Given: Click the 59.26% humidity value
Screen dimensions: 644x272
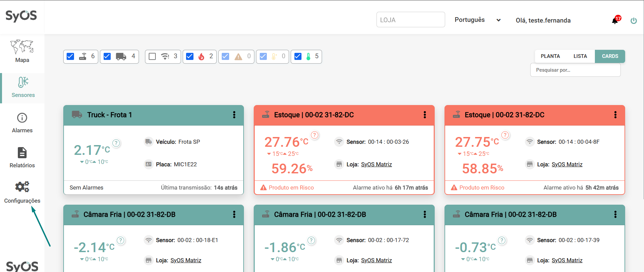Looking at the screenshot, I should click(292, 168).
